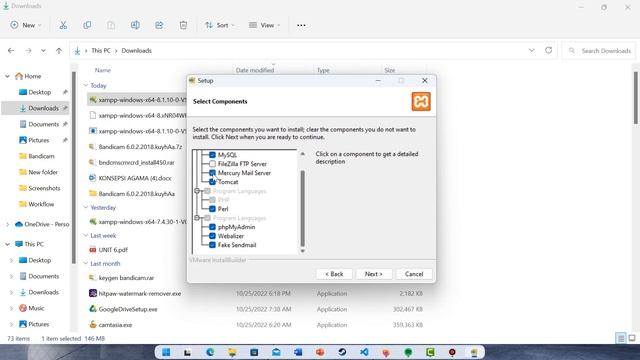Click This PC in the address breadcrumb
The image size is (640, 360).
click(x=101, y=51)
